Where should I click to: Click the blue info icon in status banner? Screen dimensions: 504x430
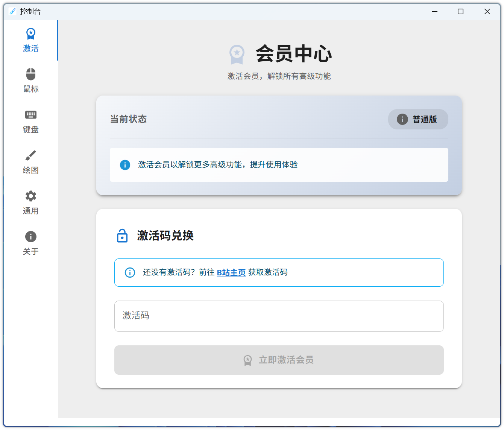coord(125,165)
